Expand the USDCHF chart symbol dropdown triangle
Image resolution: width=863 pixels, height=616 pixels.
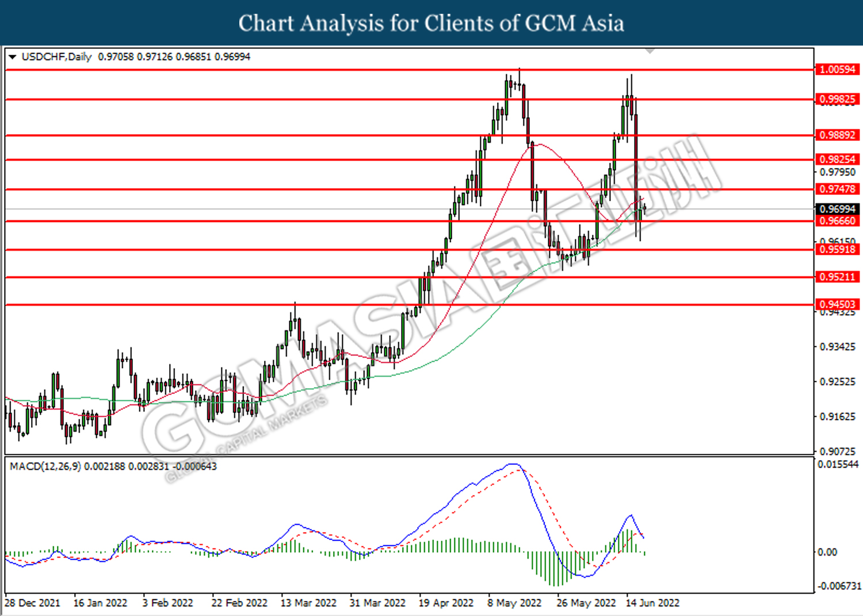(x=12, y=57)
